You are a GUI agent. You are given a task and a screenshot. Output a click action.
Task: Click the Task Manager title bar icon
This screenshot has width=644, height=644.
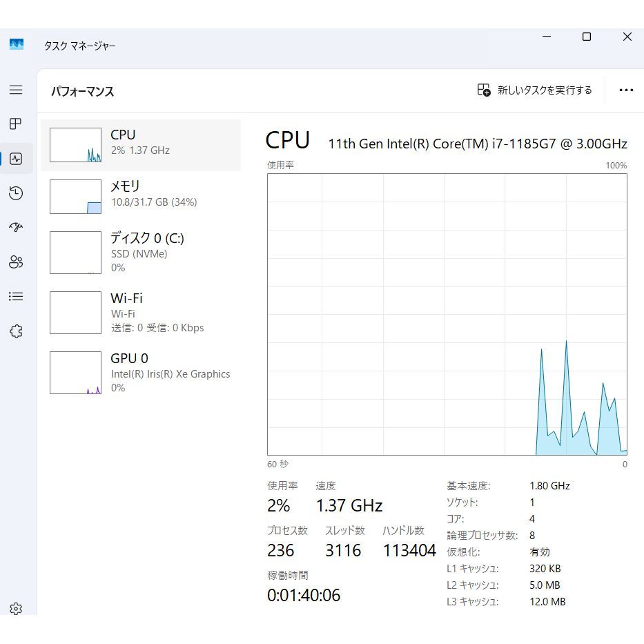17,45
